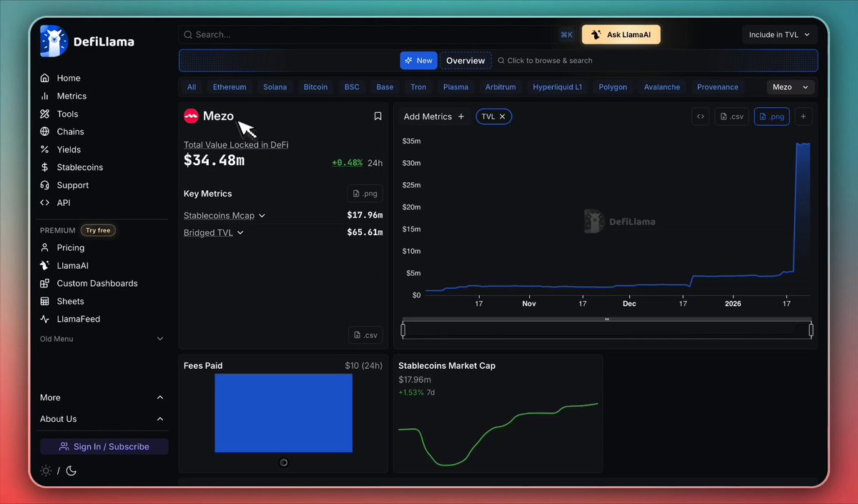Open LlamaAI in the sidebar
The image size is (858, 504).
[x=72, y=265]
